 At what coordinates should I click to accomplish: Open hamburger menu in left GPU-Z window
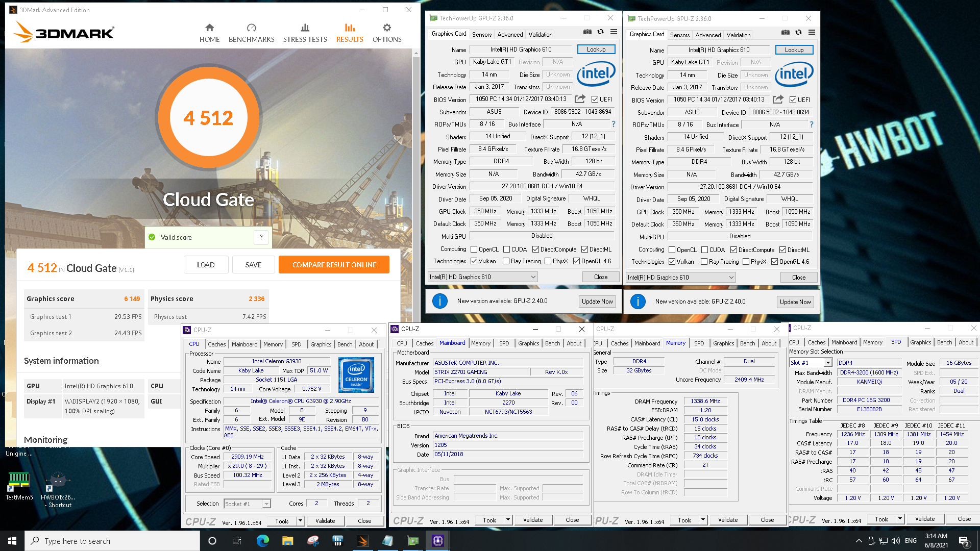614,32
